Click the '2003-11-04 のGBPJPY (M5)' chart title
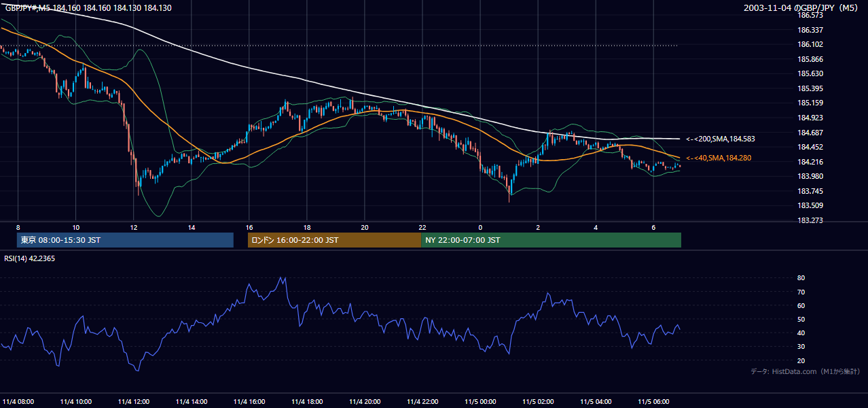This screenshot has width=868, height=408. [x=802, y=7]
